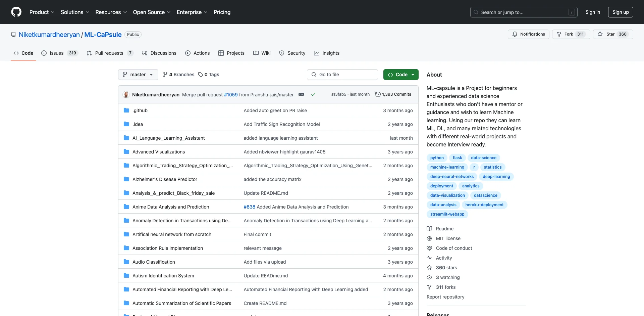The width and height of the screenshot is (644, 316).
Task: Open the ML-CaPsule repository link
Action: click(103, 35)
